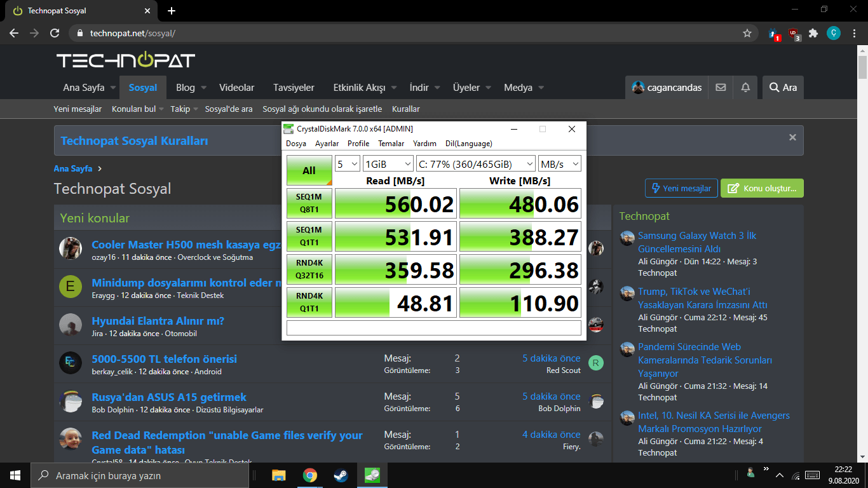Dismiss the Technopat Sosyal Kuralları banner

[x=792, y=137]
